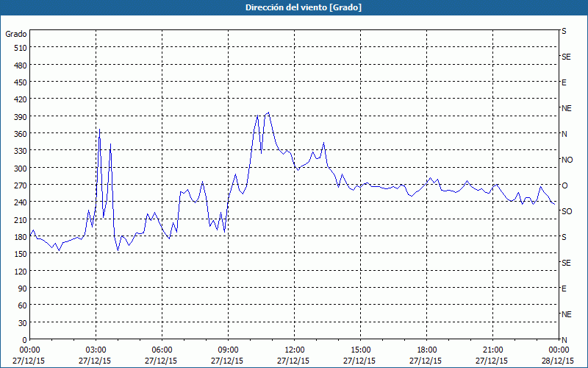Image resolution: width=588 pixels, height=368 pixels.
Task: Click the 'N' compass label level with 360
Action: pos(564,134)
